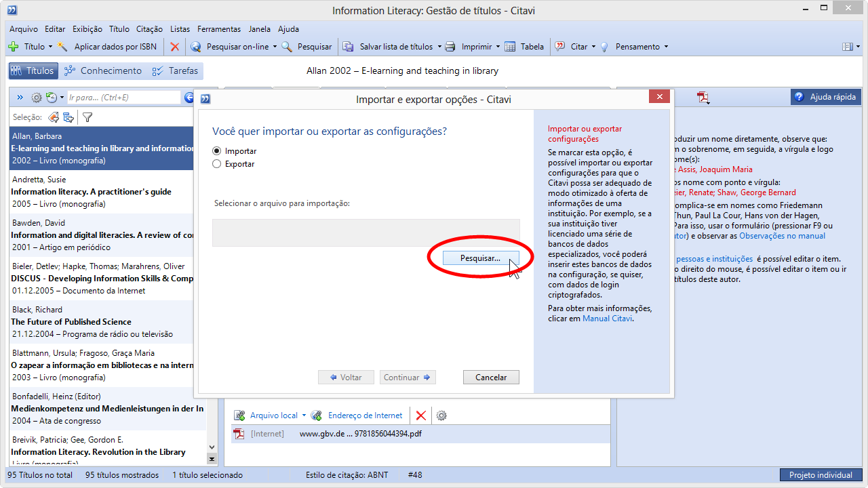Open the Salvar lista de títulos dropdown arrow
Viewport: 868px width, 488px height.
[x=439, y=47]
